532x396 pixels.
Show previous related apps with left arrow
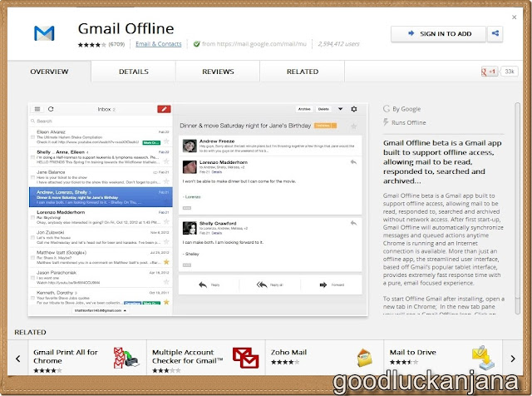coord(18,359)
